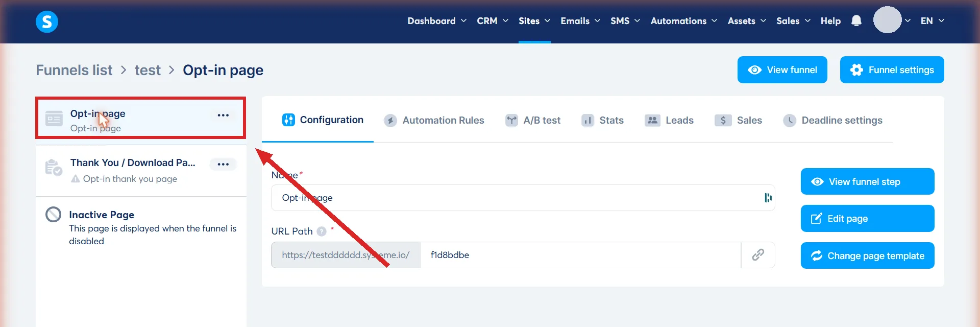This screenshot has width=980, height=327.
Task: Open the Sales tab in the funnel step
Action: [738, 120]
